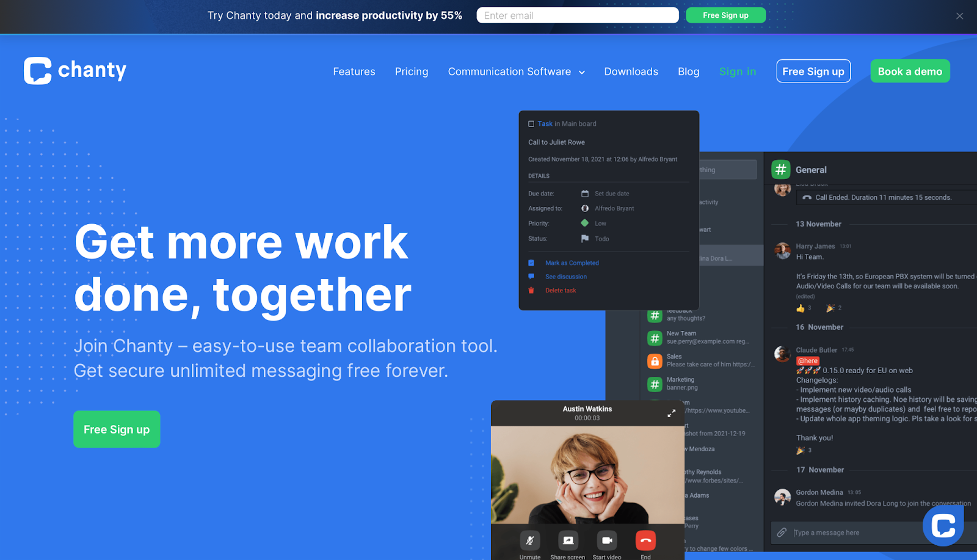Click the green Low priority diamond icon
977x560 pixels.
585,223
